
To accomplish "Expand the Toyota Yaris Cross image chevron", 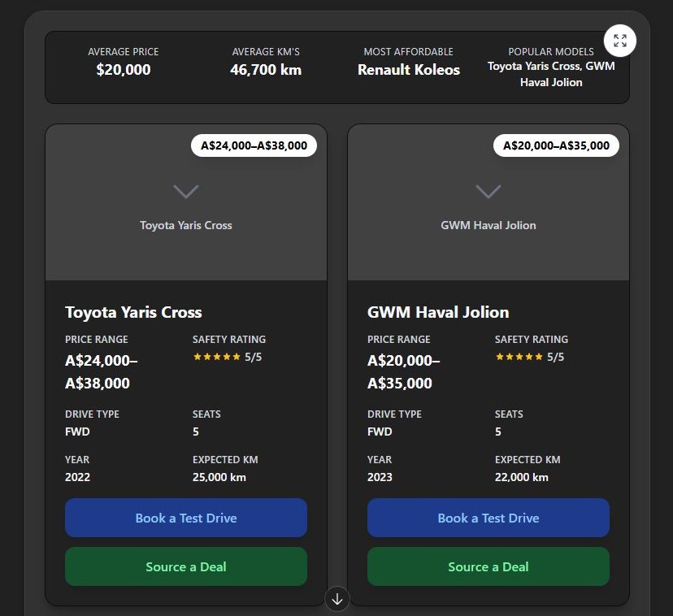I will (x=186, y=192).
